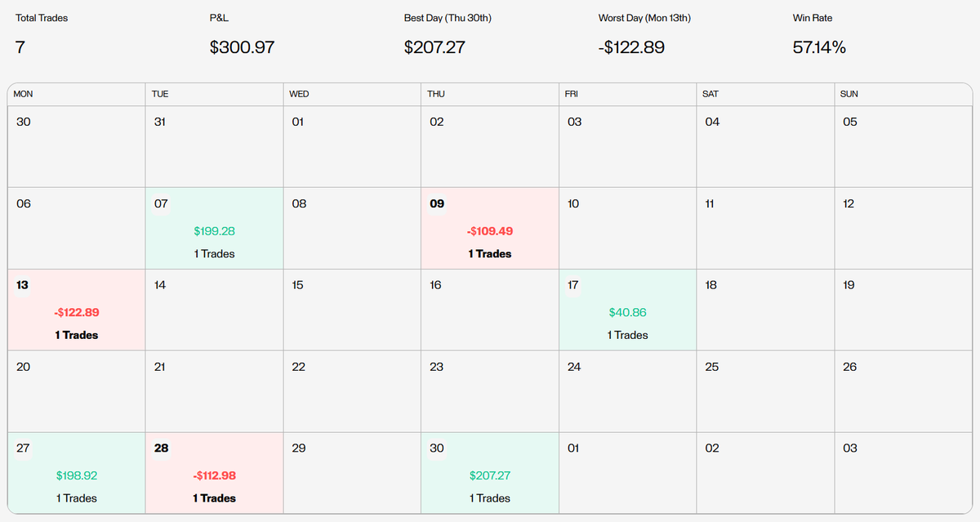
Task: Open Monday 27 cell with $198.92
Action: (76, 473)
